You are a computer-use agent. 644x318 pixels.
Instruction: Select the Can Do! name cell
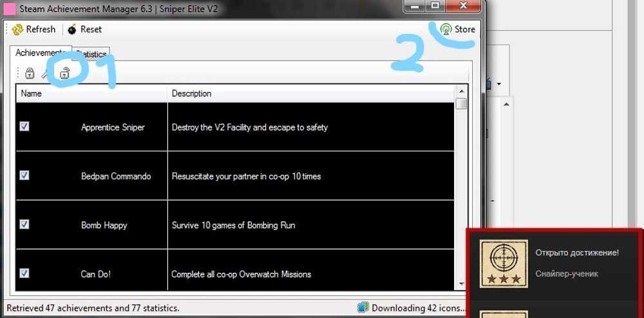[96, 274]
